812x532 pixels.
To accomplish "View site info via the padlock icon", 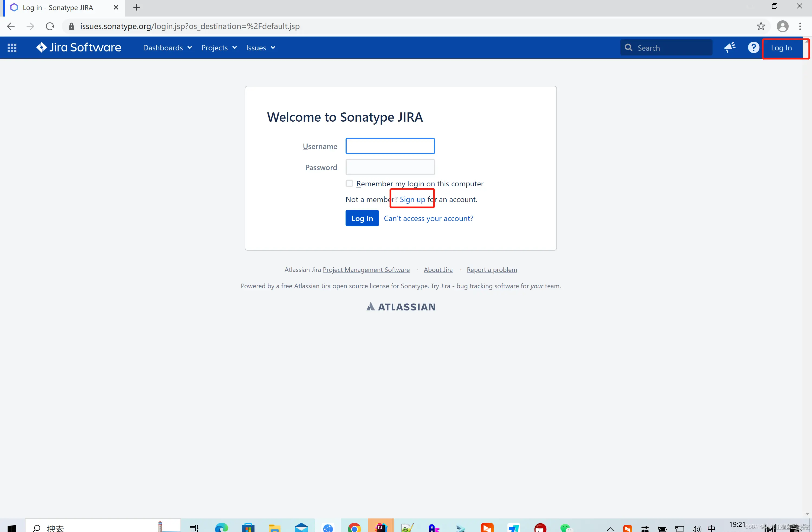I will 71,26.
